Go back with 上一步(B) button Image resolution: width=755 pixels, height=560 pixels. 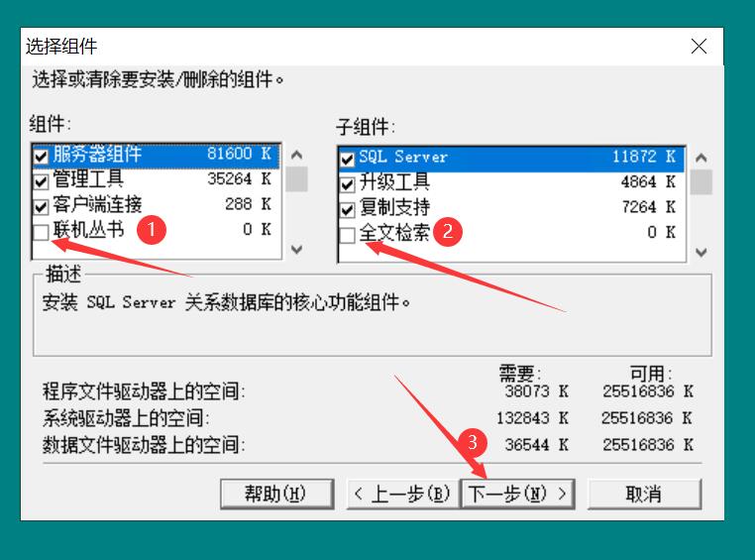coord(402,494)
